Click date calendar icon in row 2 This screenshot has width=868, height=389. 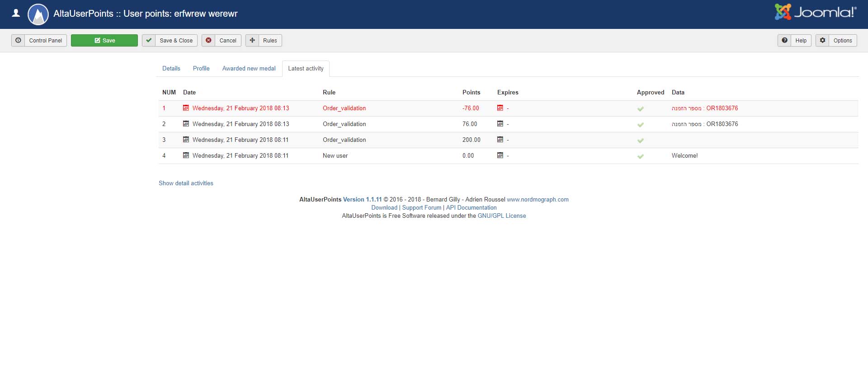pyautogui.click(x=186, y=124)
